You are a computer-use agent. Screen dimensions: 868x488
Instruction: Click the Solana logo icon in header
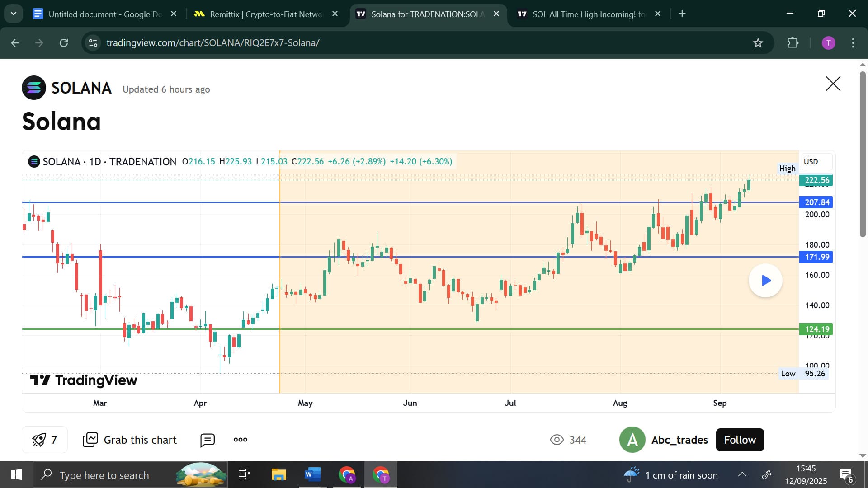coord(34,88)
